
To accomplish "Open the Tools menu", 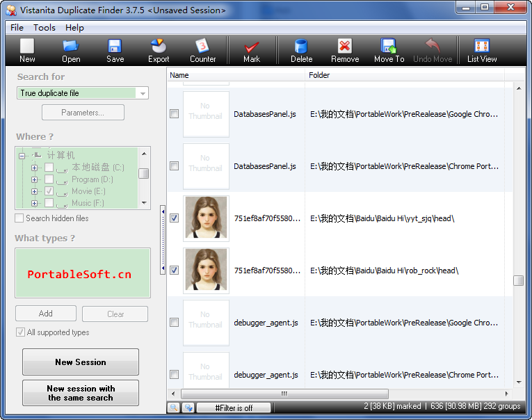I will click(x=45, y=28).
